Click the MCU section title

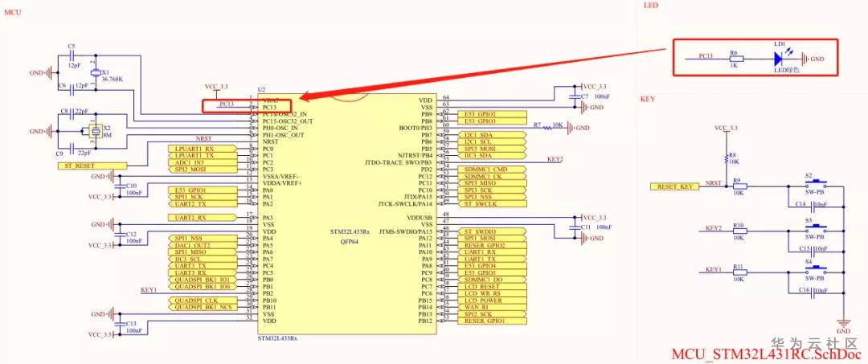pos(13,11)
